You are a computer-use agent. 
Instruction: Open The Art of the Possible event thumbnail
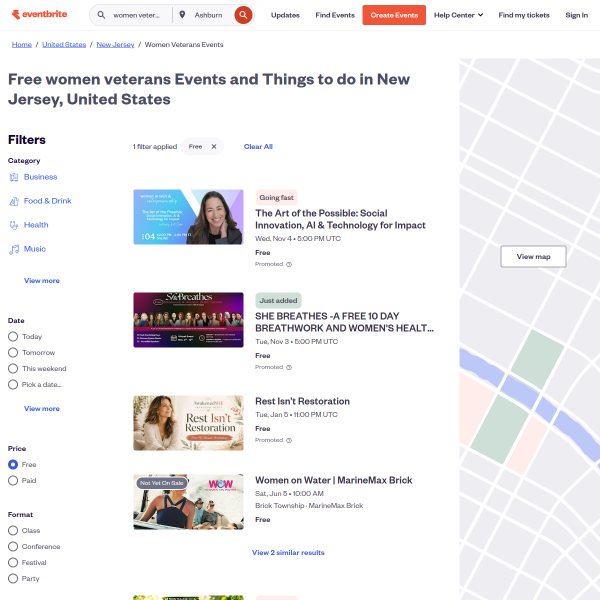coord(188,217)
